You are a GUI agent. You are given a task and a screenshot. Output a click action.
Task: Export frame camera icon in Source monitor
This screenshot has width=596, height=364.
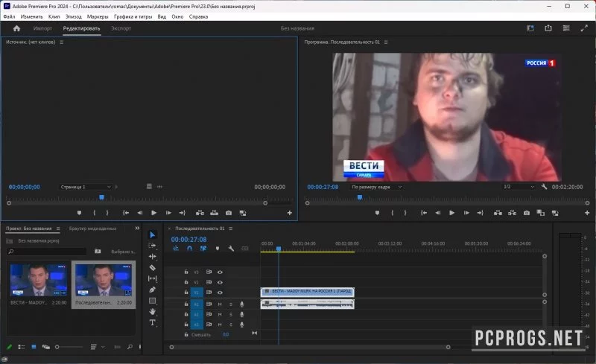click(229, 213)
